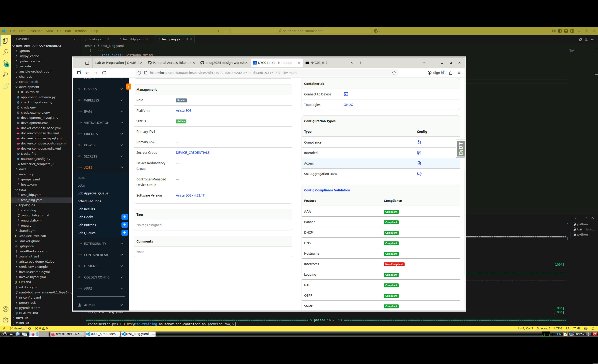
Task: Switch to hosts.yaml editor tab
Action: click(x=97, y=39)
